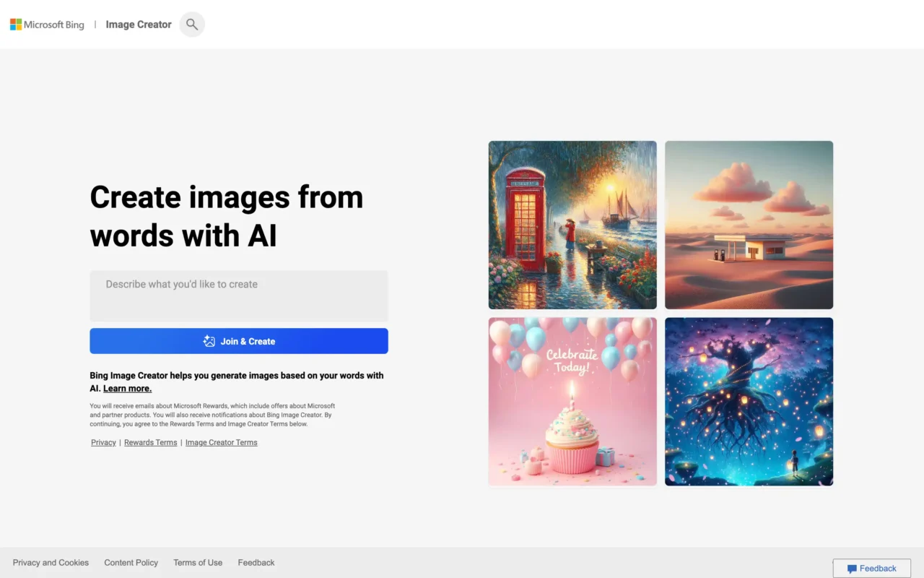
Task: Click the Feedback text link in the footer
Action: coord(256,563)
